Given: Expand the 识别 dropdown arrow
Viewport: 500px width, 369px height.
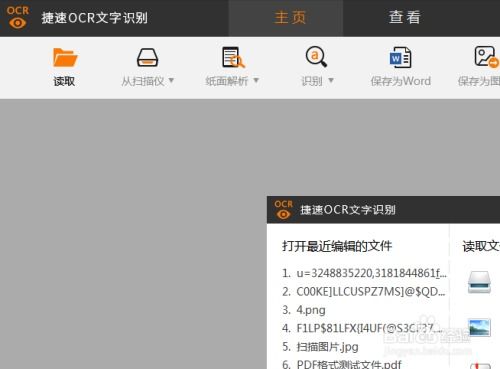Looking at the screenshot, I should [331, 80].
